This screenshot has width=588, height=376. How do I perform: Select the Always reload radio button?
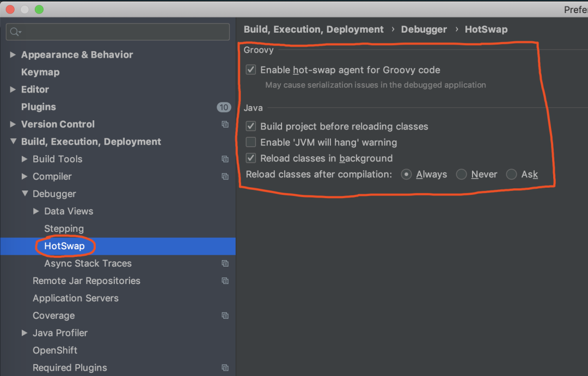point(406,174)
